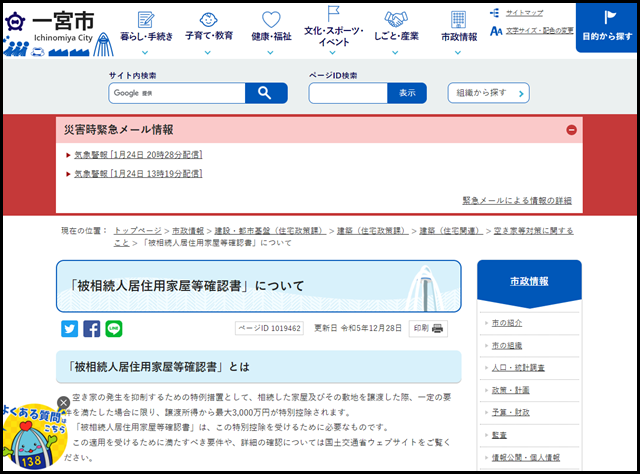This screenshot has height=474, width=640.
Task: Click the Google site search field
Action: [x=177, y=93]
